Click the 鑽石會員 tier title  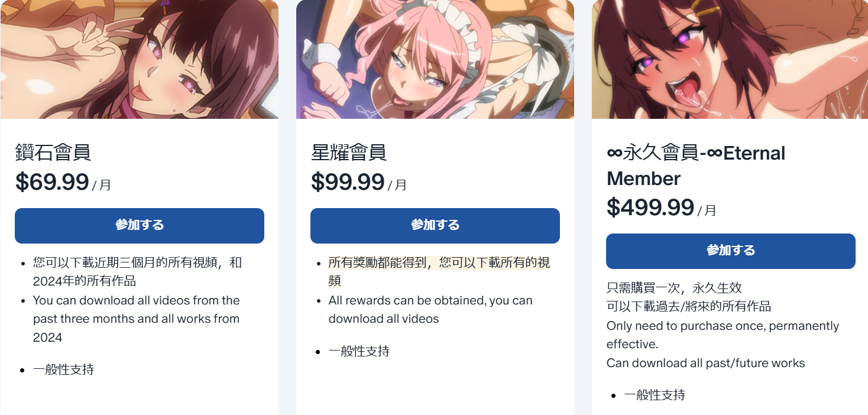click(53, 153)
